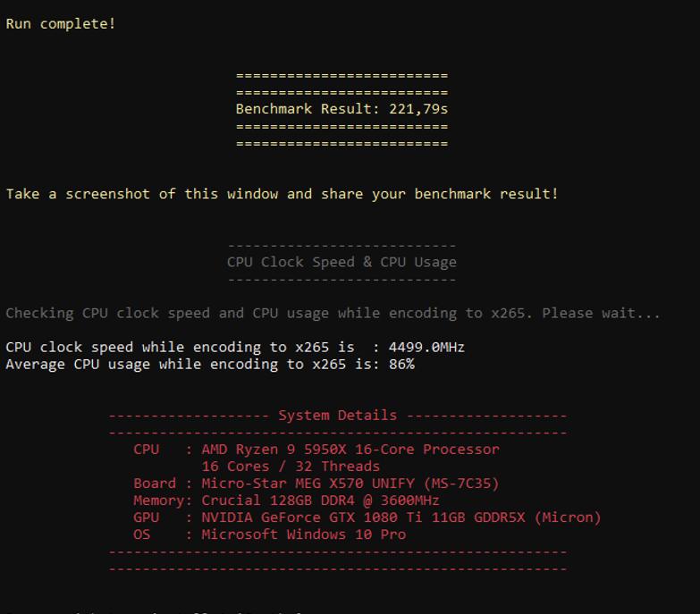Click the Microsoft Windows 10 Pro text

click(x=304, y=534)
